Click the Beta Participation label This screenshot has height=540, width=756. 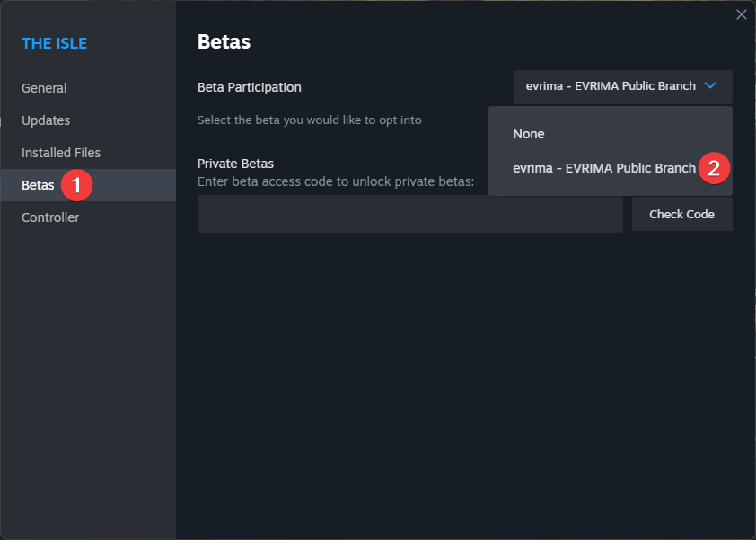250,87
